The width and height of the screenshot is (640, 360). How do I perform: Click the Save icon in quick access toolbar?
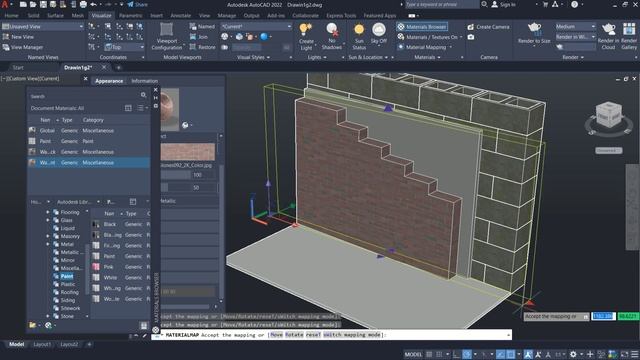click(43, 4)
